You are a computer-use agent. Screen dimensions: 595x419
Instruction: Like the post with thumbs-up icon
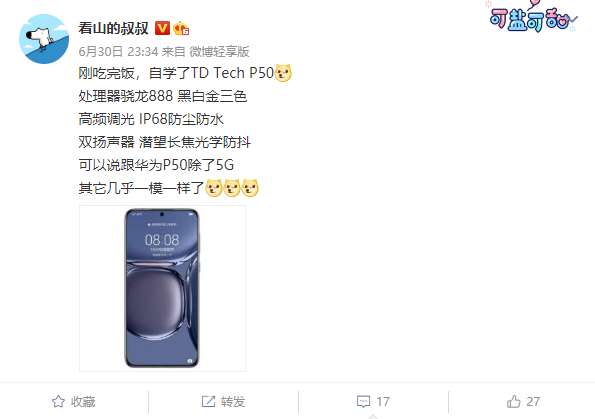[x=513, y=402]
